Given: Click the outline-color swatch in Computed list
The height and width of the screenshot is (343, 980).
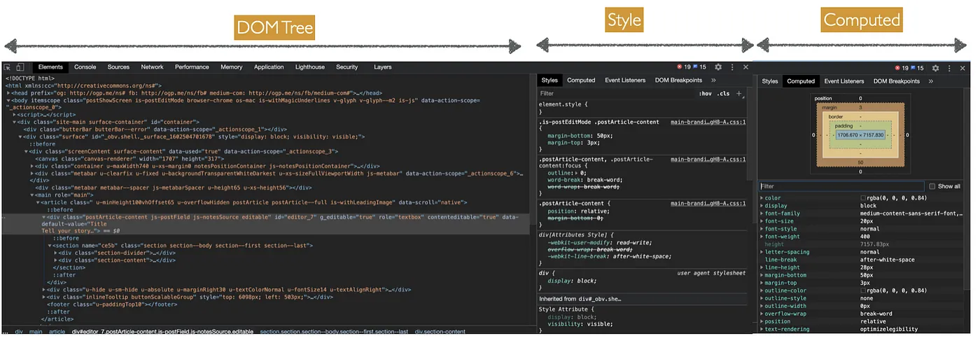Looking at the screenshot, I should pyautogui.click(x=863, y=290).
